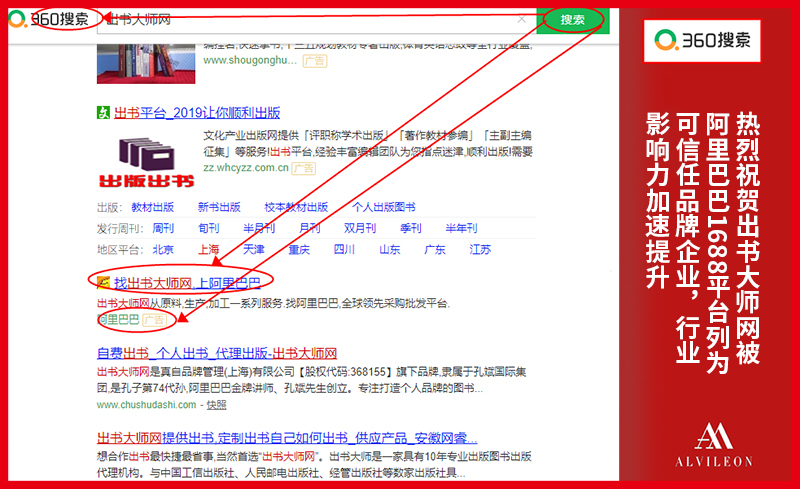This screenshot has width=800, height=489.
Task: Click the green icon beside 出书平台 result
Action: point(103,112)
